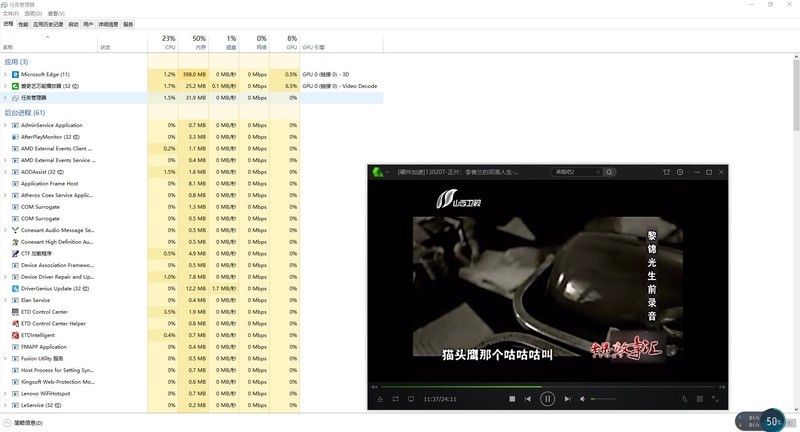Select the Microsoft Edge icon in process list

point(15,74)
